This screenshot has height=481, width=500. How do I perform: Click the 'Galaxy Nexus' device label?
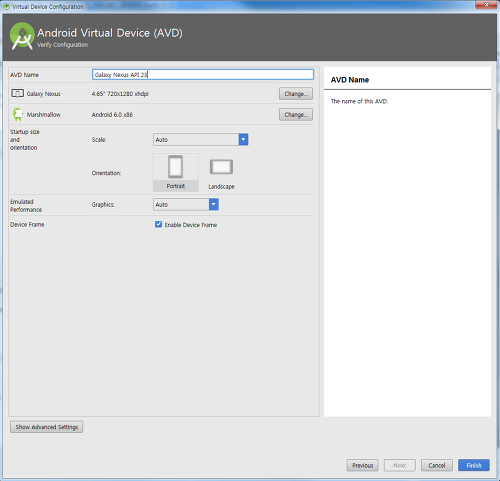pyautogui.click(x=43, y=94)
